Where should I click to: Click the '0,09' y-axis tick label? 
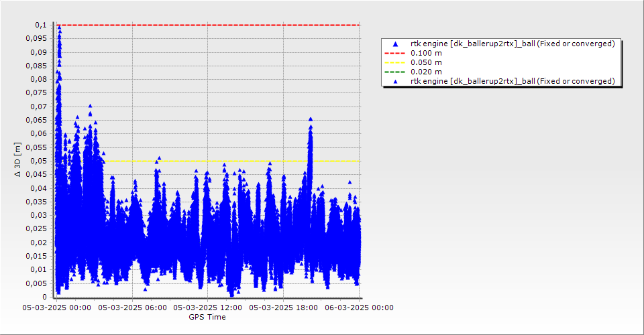[x=39, y=52]
